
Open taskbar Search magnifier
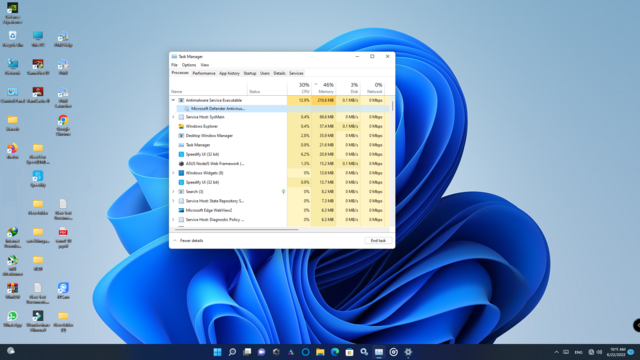(232, 352)
